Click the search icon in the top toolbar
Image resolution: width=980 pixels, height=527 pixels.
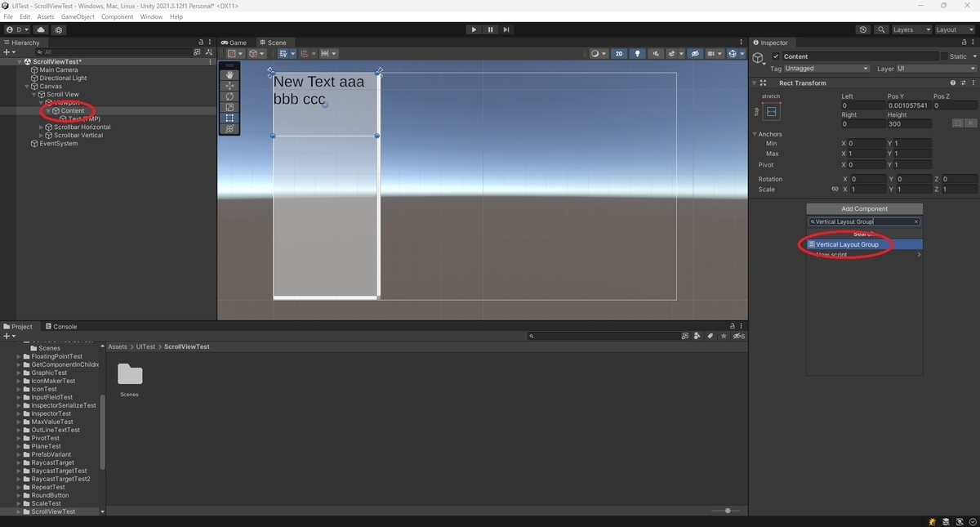[880, 29]
